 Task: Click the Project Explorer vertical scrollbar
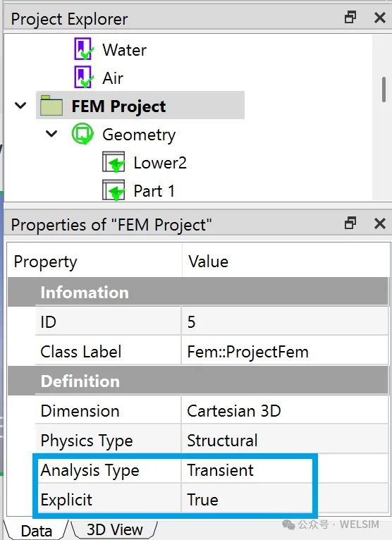(384, 90)
